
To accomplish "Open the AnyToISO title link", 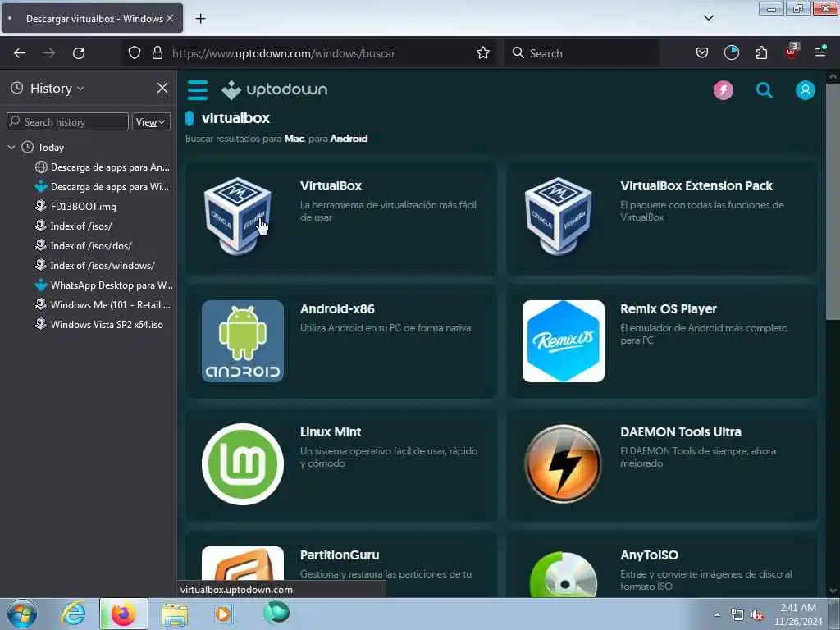I will [x=650, y=555].
